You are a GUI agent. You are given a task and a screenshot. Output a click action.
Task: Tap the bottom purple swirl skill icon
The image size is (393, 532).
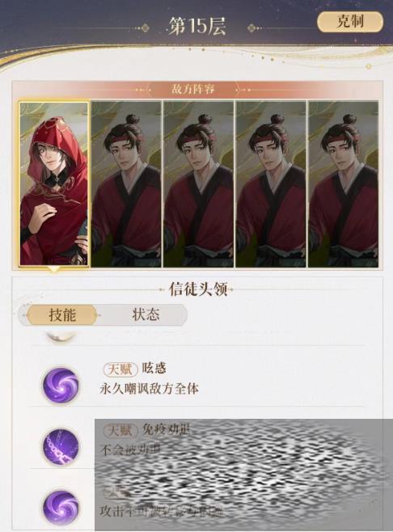[61, 508]
